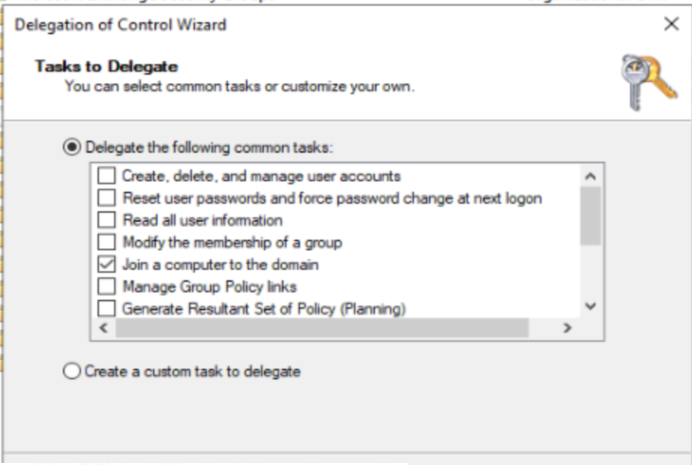This screenshot has height=465, width=692.
Task: Click the horizontal scroll right arrow
Action: click(x=568, y=328)
